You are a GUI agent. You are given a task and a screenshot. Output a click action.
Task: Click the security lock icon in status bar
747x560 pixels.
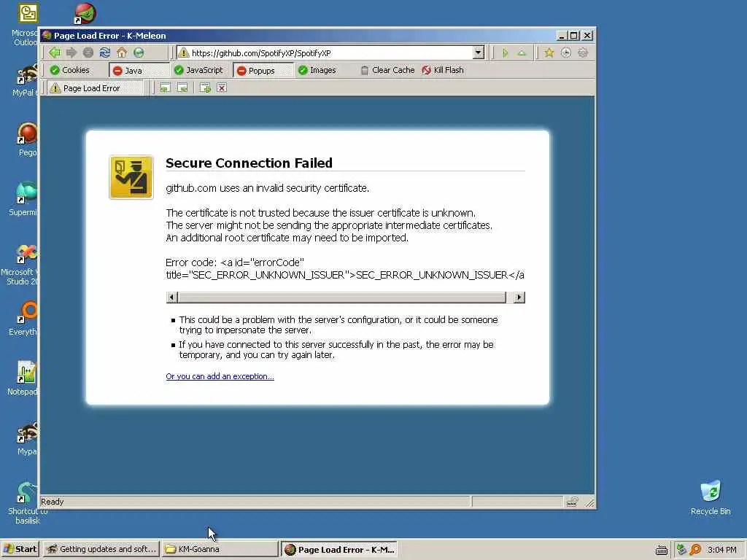pos(572,502)
